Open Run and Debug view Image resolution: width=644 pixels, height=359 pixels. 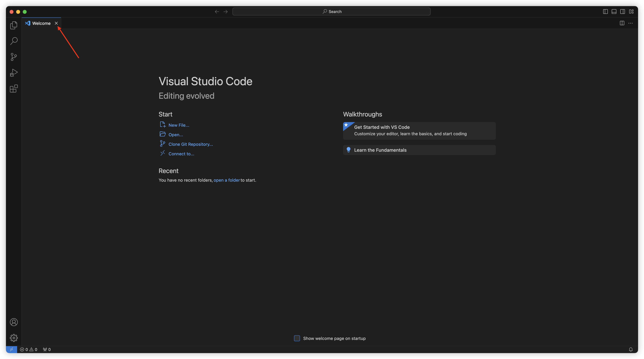[14, 73]
